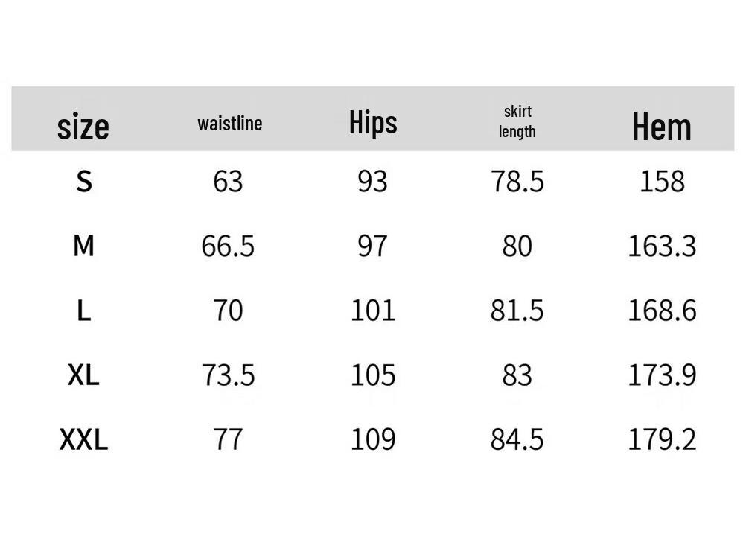Select the "waistline" column header
Screen dimensions: 746x560
click(229, 124)
